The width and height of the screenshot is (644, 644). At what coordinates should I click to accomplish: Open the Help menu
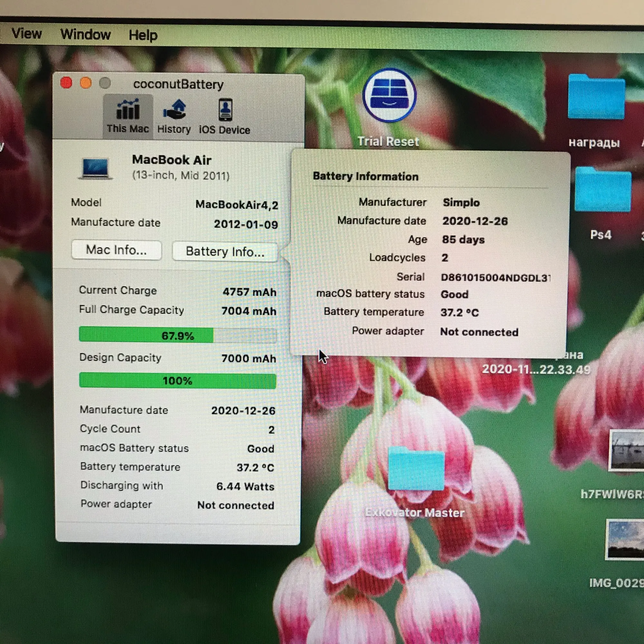click(x=143, y=35)
